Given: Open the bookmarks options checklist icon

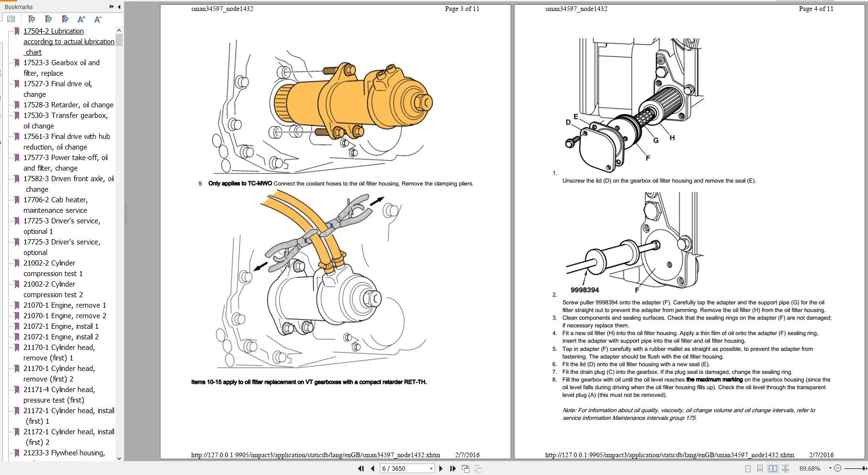Looking at the screenshot, I should click(x=11, y=19).
